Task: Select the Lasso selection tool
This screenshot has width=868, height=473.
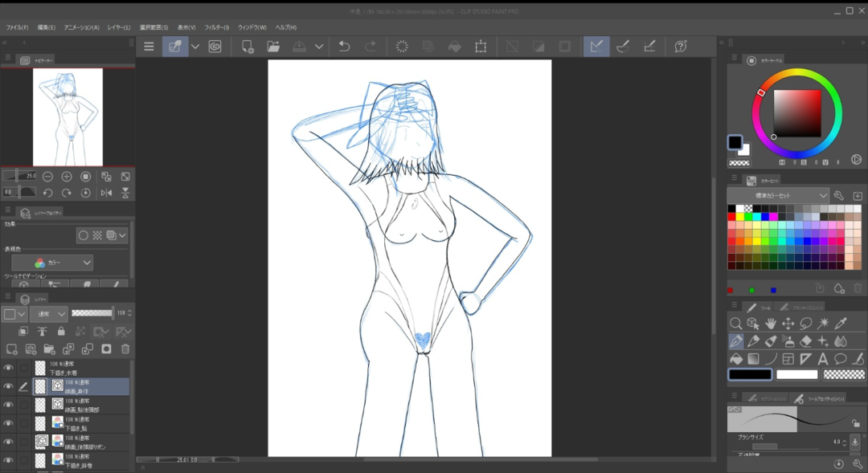Action: point(805,324)
